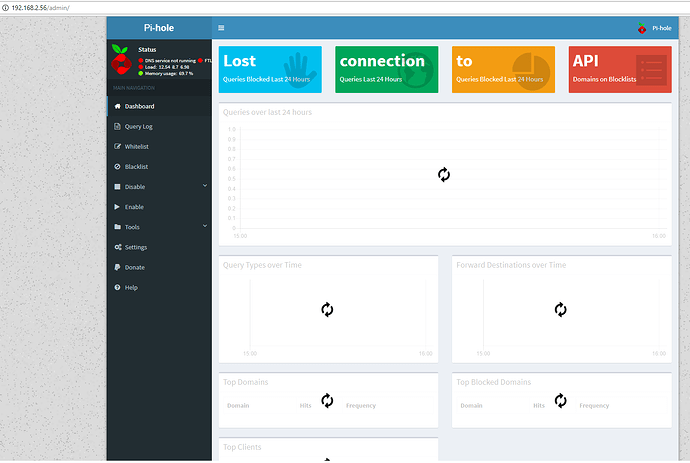Click the green Queries Last 24 Hours box
Image resolution: width=690 pixels, height=463 pixels.
coord(386,69)
